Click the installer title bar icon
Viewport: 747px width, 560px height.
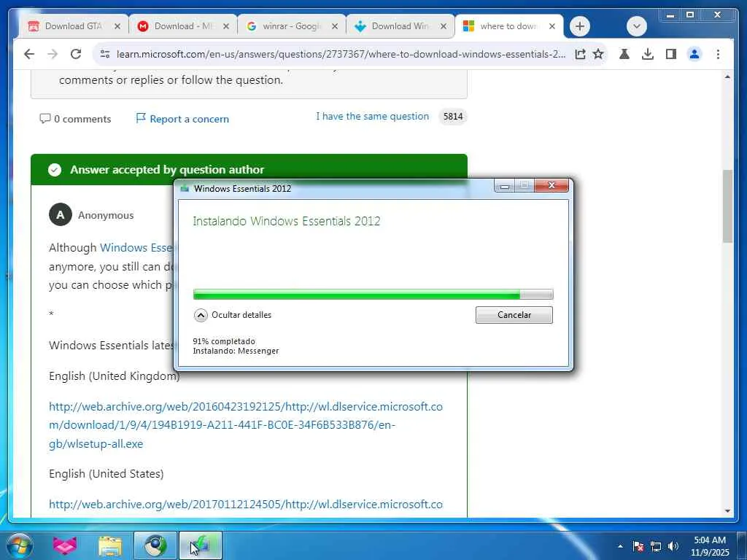(x=185, y=189)
